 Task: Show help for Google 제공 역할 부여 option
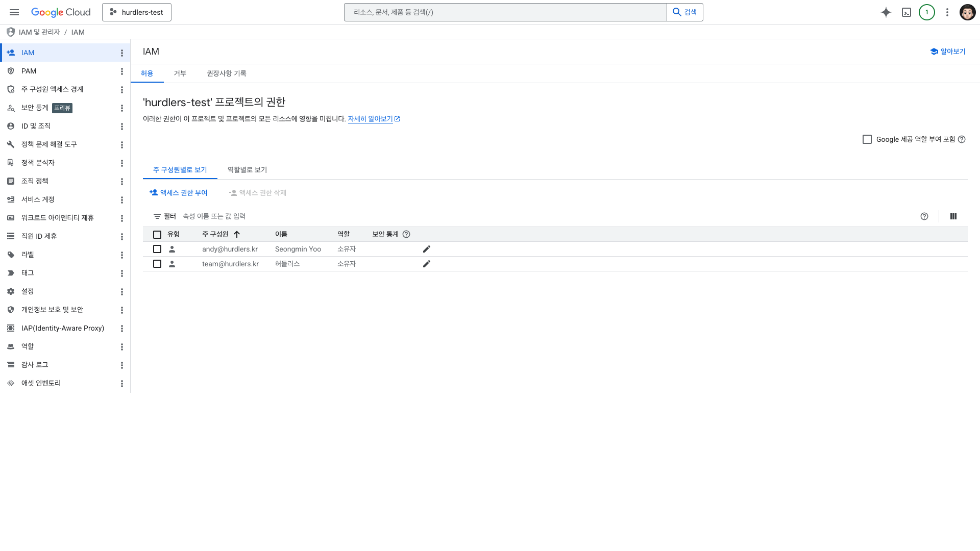click(x=962, y=139)
